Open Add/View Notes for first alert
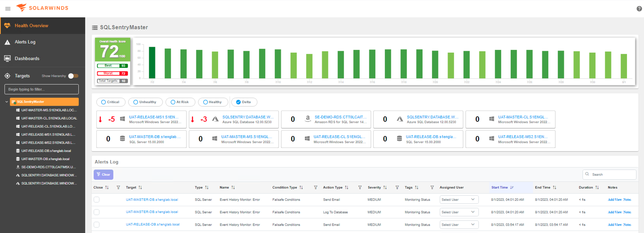Screen dimensions: 644x233 coord(619,200)
